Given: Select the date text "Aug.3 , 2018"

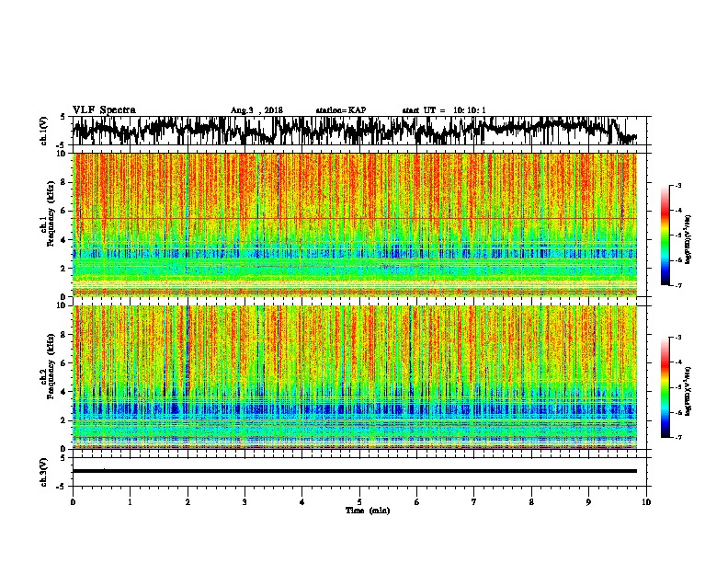Looking at the screenshot, I should pos(256,110).
